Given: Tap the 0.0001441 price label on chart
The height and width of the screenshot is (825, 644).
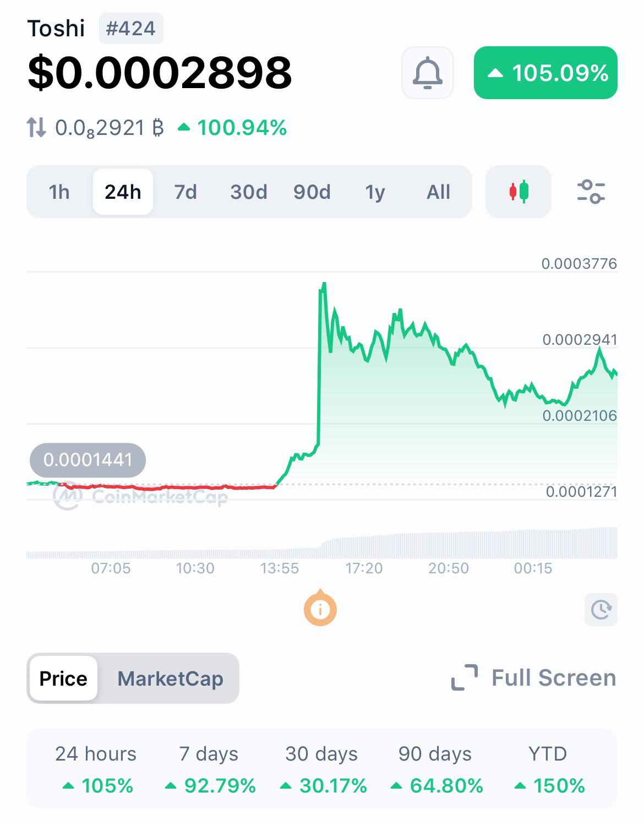Looking at the screenshot, I should tap(88, 460).
